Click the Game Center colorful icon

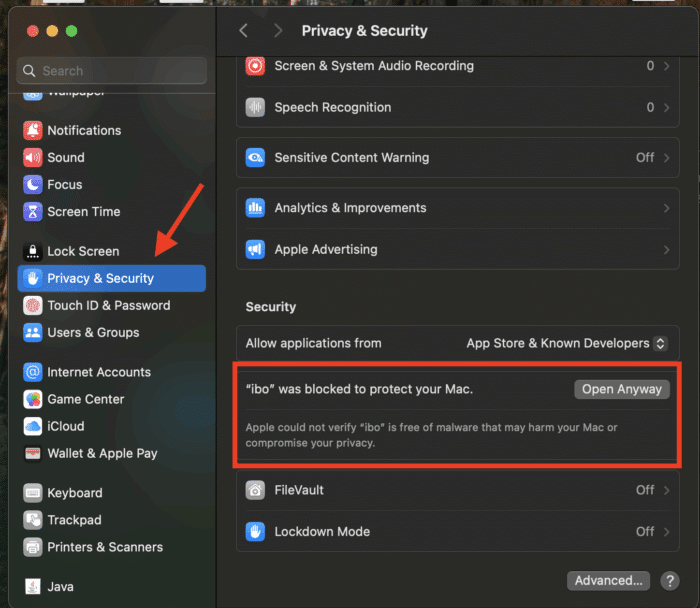(33, 399)
